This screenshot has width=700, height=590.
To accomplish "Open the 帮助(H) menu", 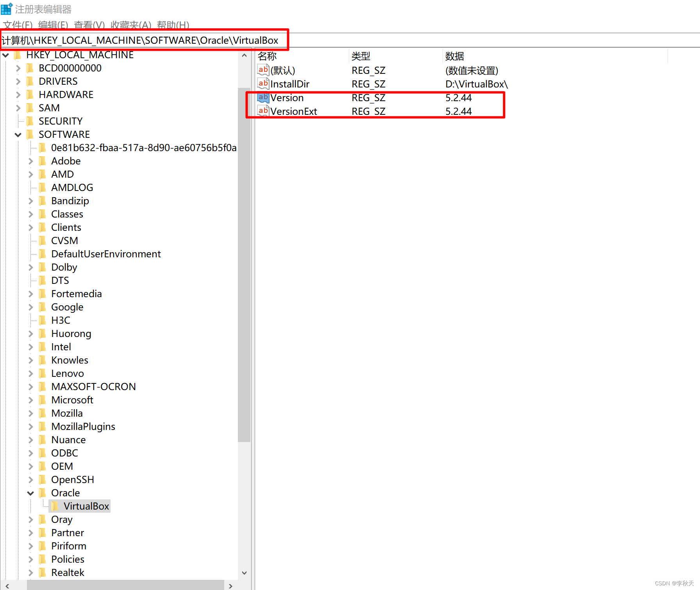I will 173,25.
